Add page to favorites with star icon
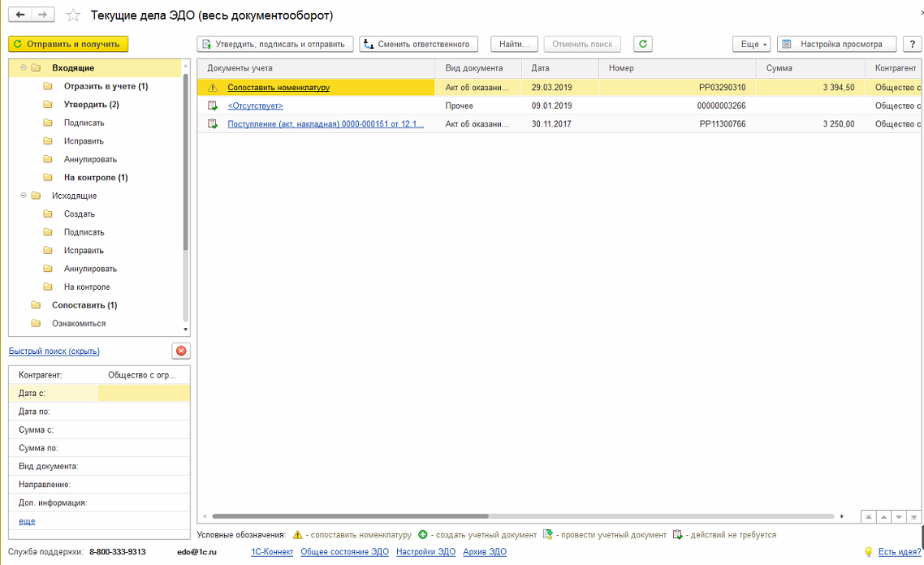The height and width of the screenshot is (565, 924). coord(73,15)
